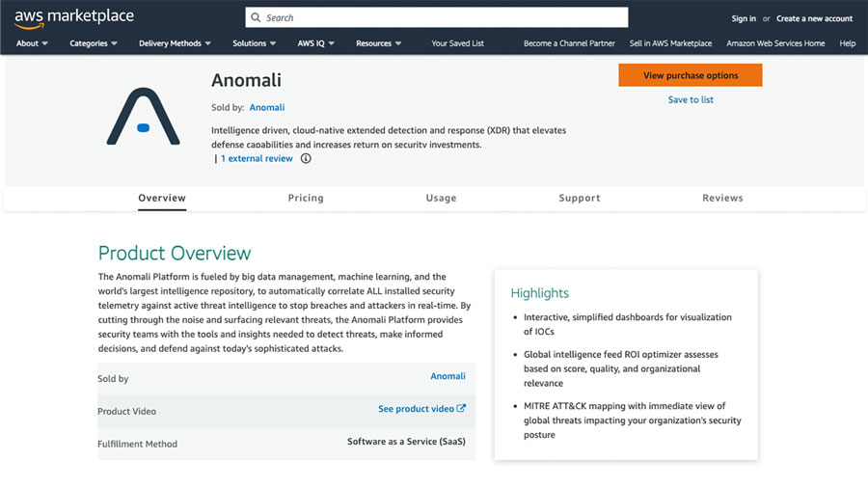
Task: Switch to the Support tab
Action: coord(580,198)
